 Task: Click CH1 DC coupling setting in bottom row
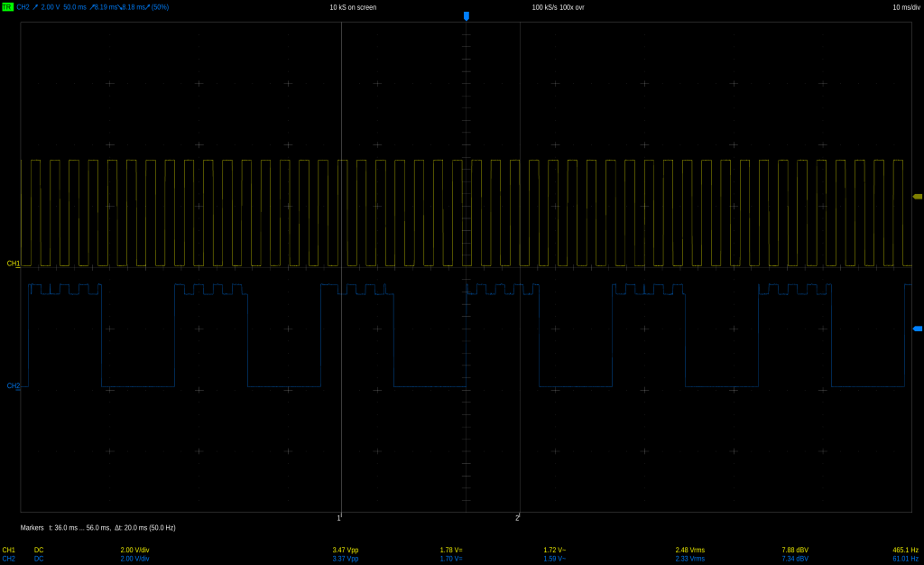[x=39, y=550]
